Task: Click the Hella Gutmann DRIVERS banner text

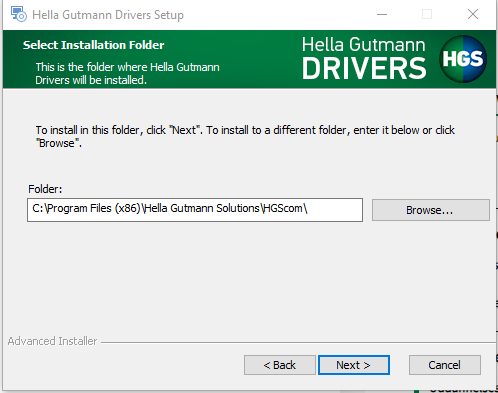Action: click(364, 58)
